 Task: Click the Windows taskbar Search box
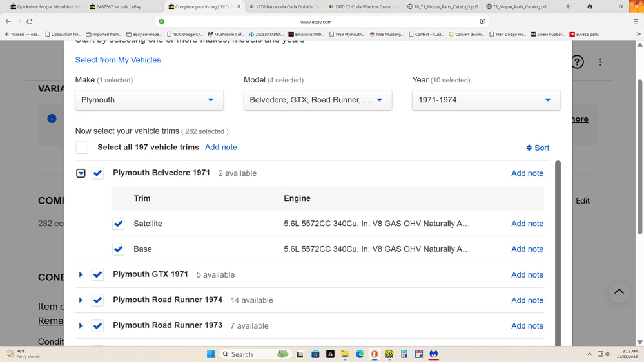[255, 354]
